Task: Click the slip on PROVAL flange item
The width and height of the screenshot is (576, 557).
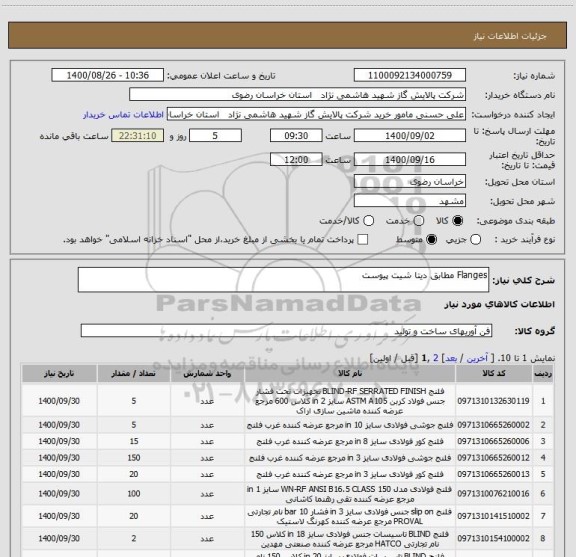Action: pos(350,516)
